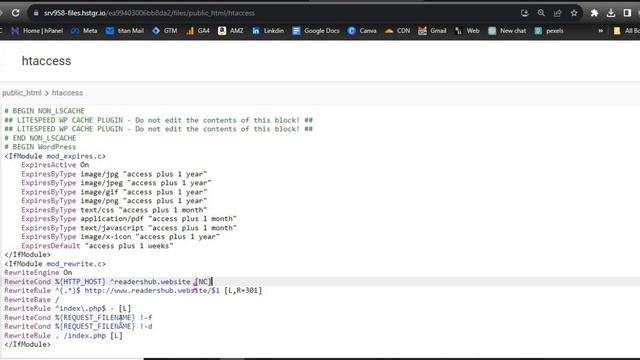The image size is (640, 360).
Task: Open the pexels bookmark
Action: (549, 31)
